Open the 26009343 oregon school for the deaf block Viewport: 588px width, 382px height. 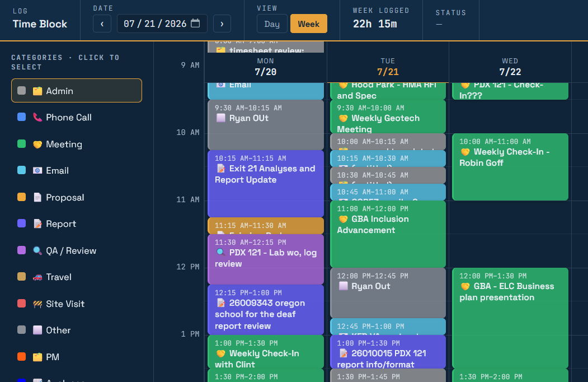click(266, 310)
